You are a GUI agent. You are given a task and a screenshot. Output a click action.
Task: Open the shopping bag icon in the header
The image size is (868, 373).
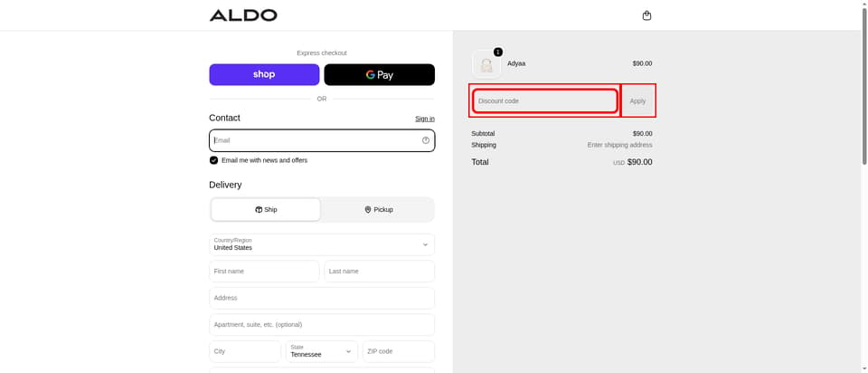[646, 15]
